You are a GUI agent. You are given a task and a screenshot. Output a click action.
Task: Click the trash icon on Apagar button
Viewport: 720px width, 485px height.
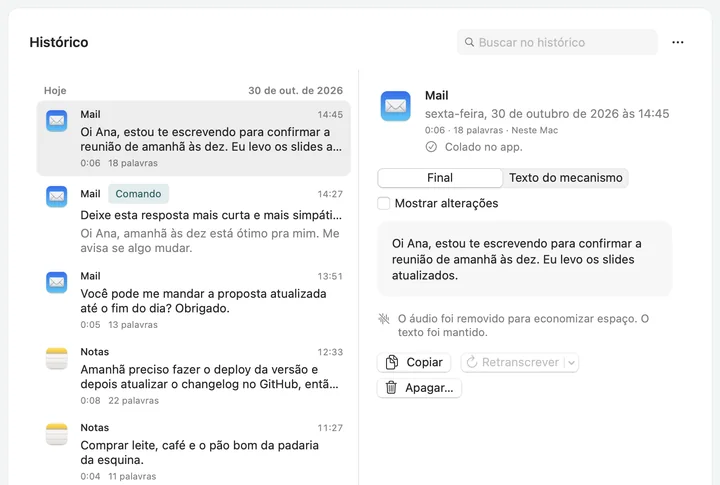391,388
